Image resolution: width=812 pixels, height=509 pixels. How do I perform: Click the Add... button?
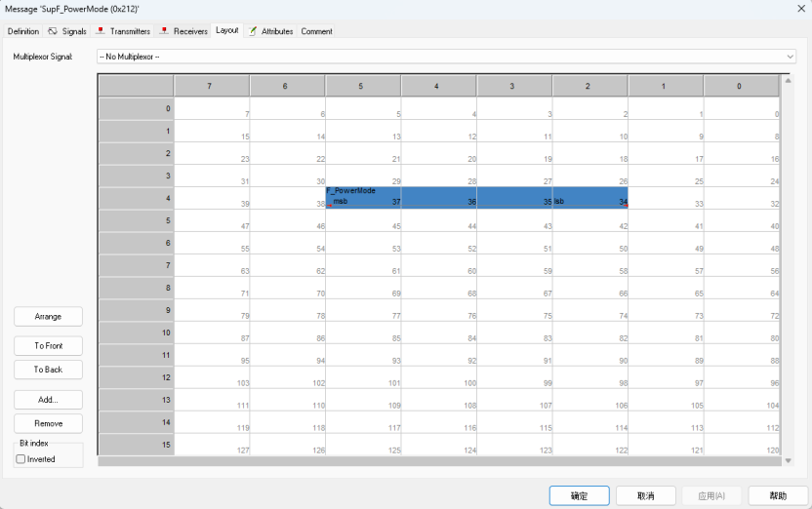pos(48,400)
